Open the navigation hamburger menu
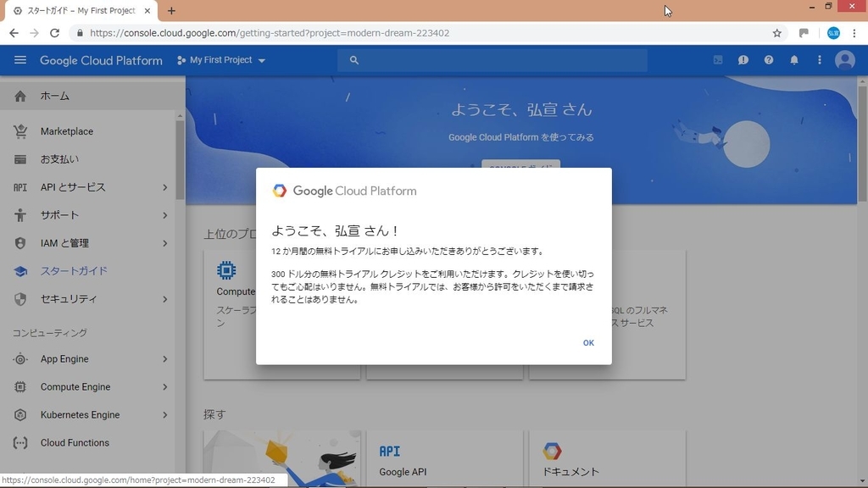 (x=20, y=60)
